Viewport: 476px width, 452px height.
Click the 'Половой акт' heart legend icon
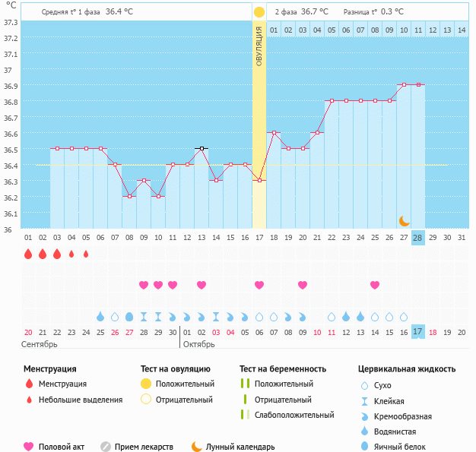[x=29, y=447]
